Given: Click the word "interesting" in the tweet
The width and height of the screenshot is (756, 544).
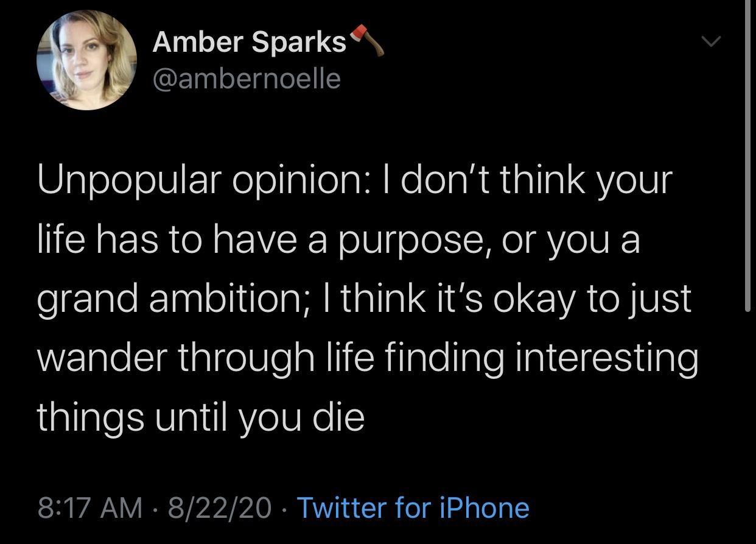Looking at the screenshot, I should 607,358.
